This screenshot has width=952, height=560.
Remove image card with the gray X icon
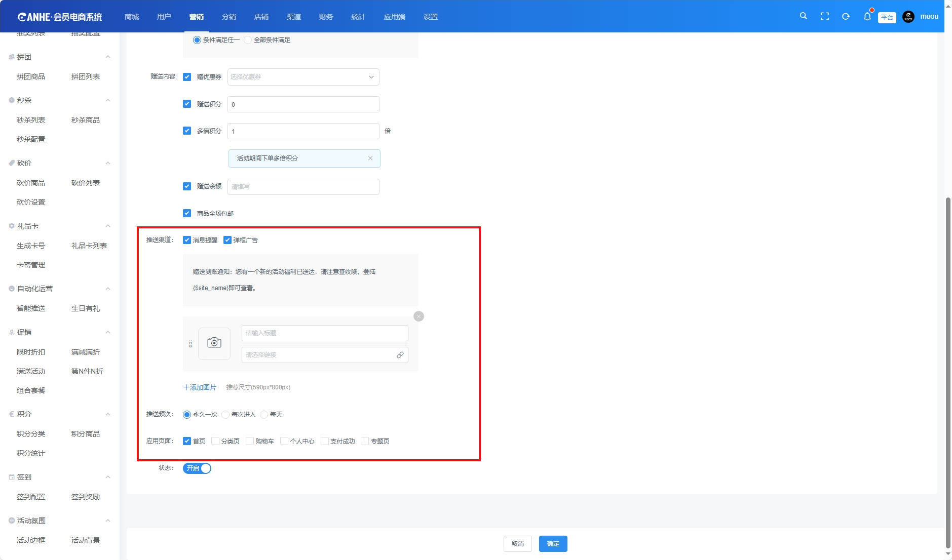pos(418,316)
